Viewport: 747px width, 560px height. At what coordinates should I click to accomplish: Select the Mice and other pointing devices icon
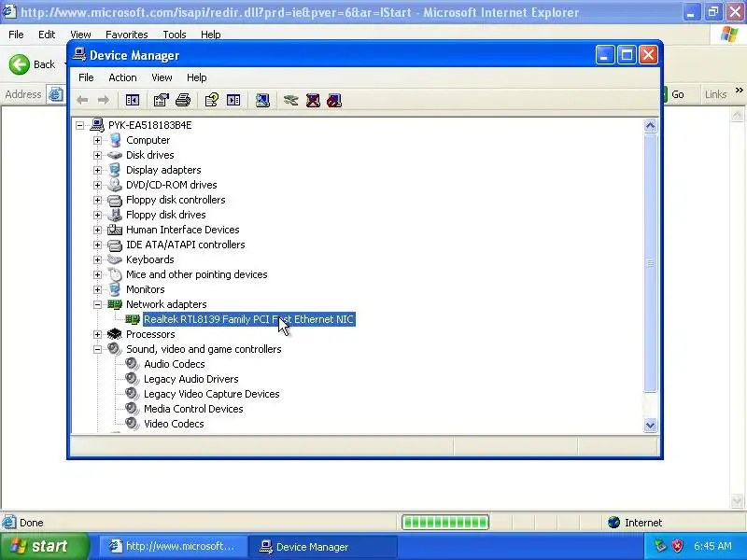114,274
